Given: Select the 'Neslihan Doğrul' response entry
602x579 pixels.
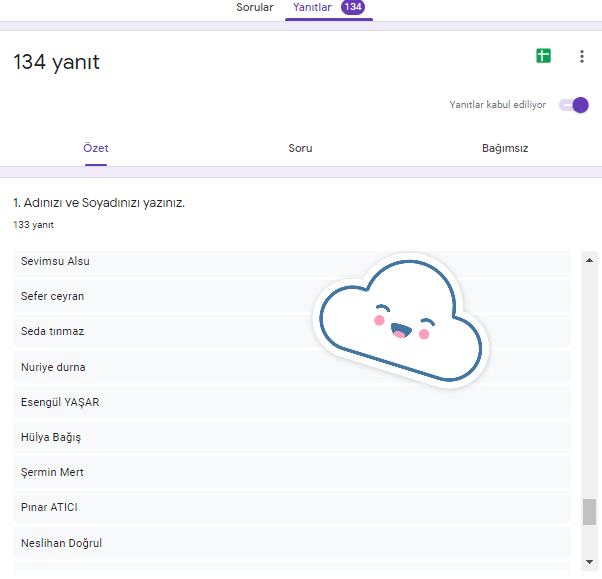Looking at the screenshot, I should (x=291, y=543).
